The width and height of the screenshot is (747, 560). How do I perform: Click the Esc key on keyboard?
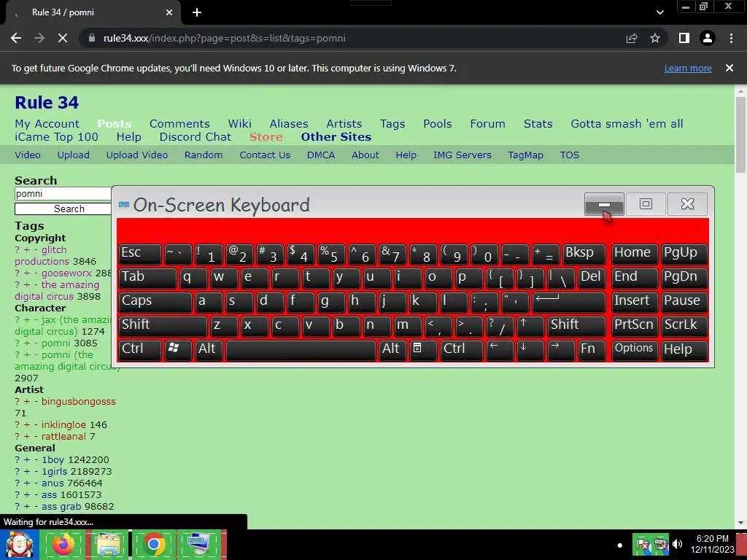point(140,254)
